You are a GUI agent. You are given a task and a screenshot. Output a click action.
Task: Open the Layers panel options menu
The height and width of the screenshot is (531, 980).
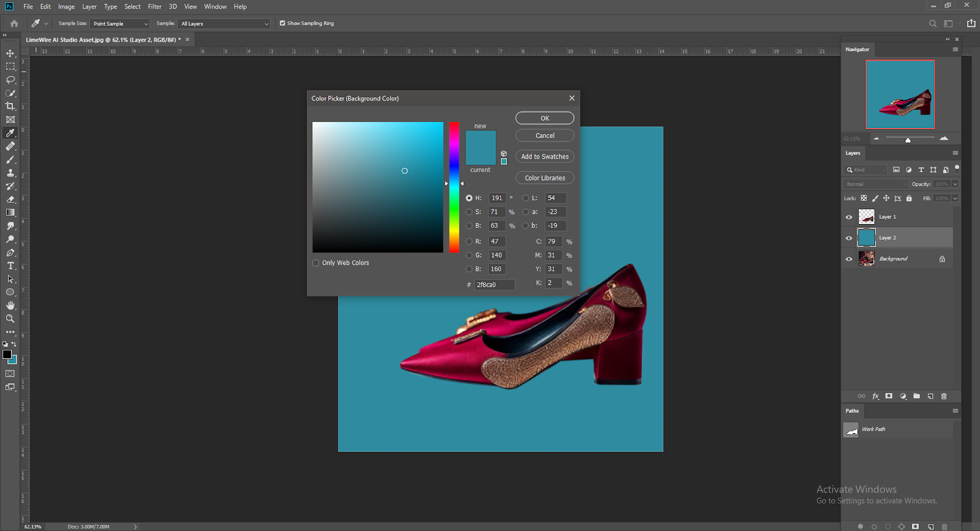point(956,153)
